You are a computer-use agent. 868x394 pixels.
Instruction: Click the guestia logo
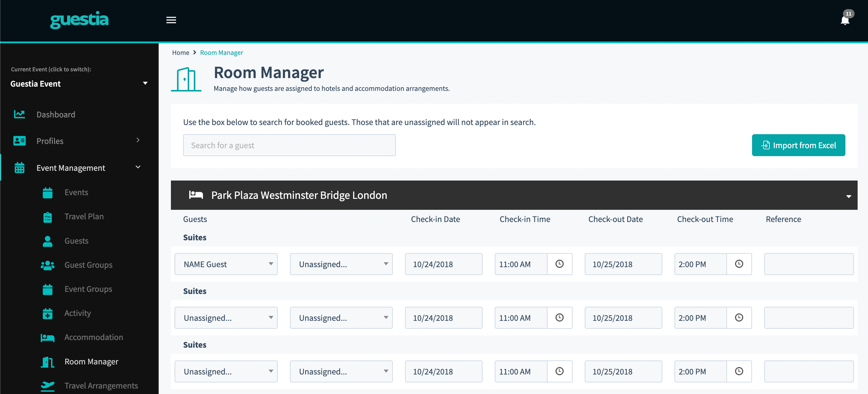(x=79, y=20)
